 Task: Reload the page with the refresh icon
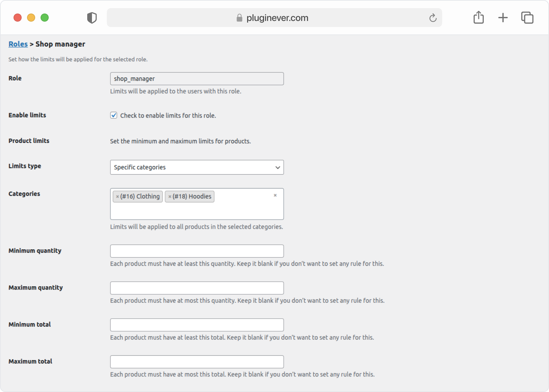click(x=433, y=18)
